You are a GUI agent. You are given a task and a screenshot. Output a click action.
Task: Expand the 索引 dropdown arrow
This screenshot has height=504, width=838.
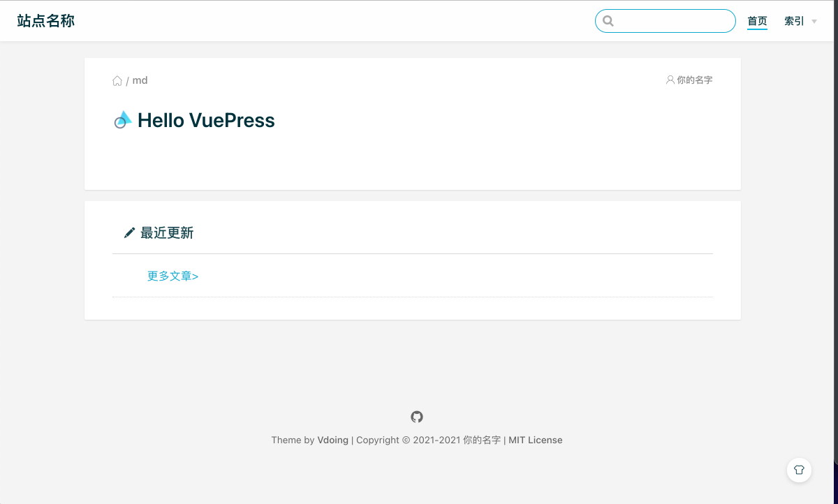pyautogui.click(x=814, y=22)
